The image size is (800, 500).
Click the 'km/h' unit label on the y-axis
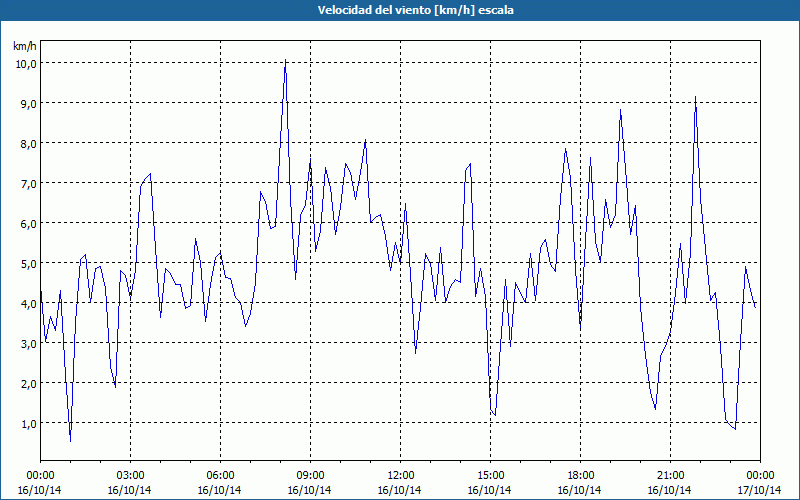[x=24, y=46]
